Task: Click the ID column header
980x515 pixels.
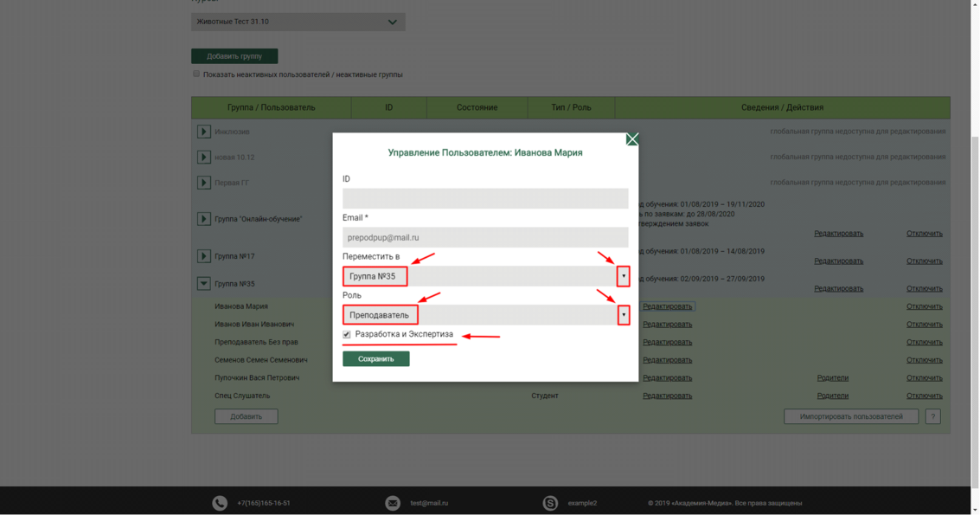Action: point(388,107)
